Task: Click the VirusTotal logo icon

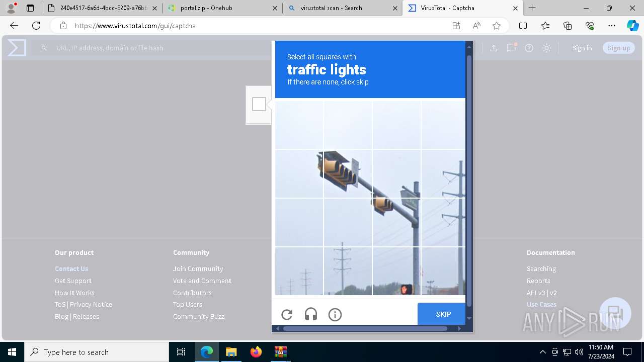Action: (17, 48)
